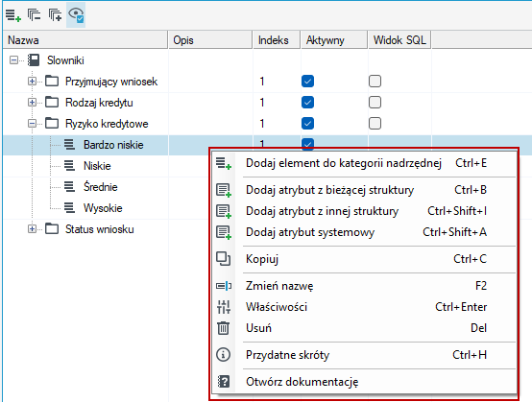This screenshot has height=402, width=532.
Task: Click the Ryzyko kredytowe folder icon
Action: (52, 124)
